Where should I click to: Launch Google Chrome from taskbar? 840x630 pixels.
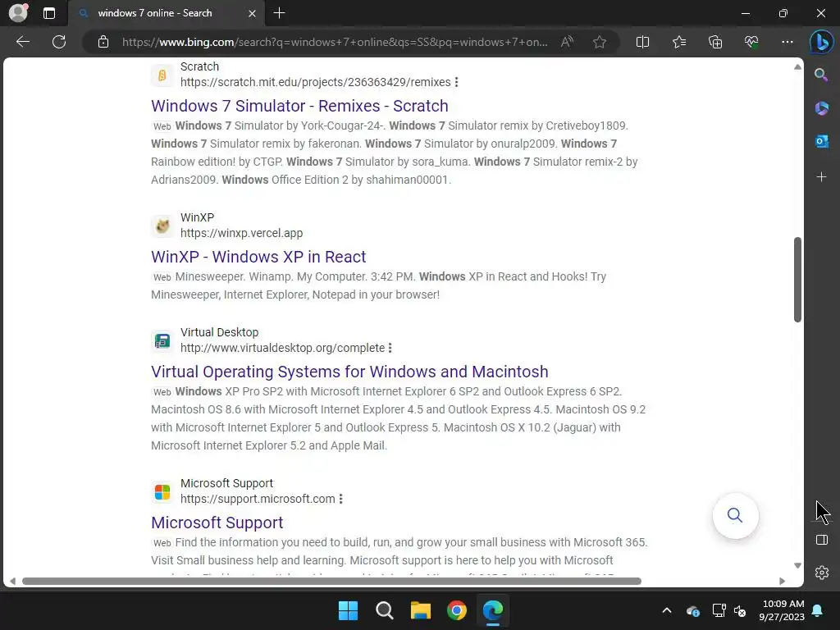[456, 610]
